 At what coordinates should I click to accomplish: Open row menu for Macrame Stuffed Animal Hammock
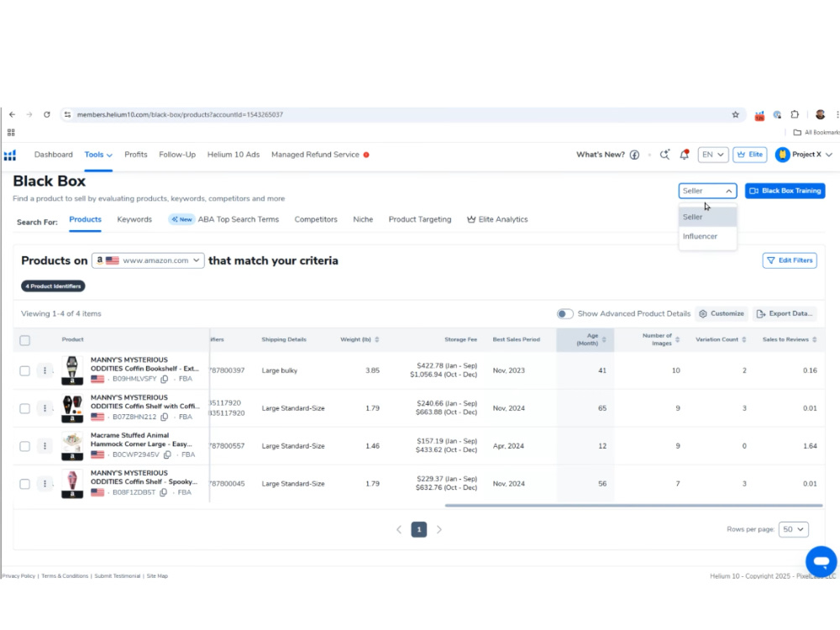[45, 446]
